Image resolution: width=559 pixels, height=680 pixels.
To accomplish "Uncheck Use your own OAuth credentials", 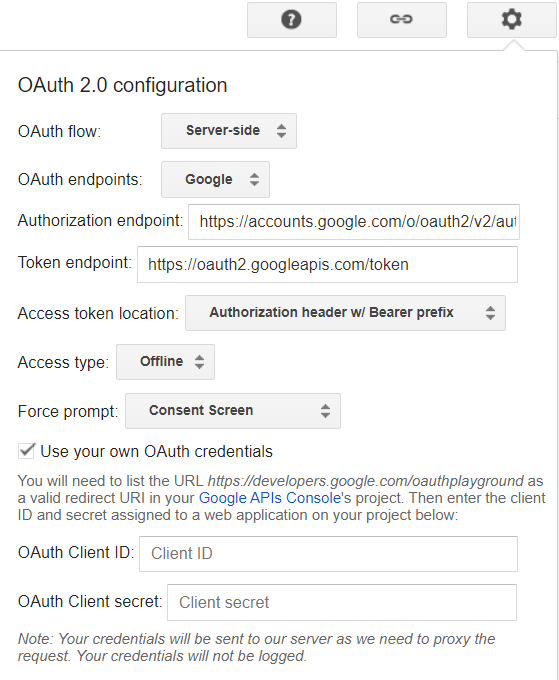I will 26,451.
